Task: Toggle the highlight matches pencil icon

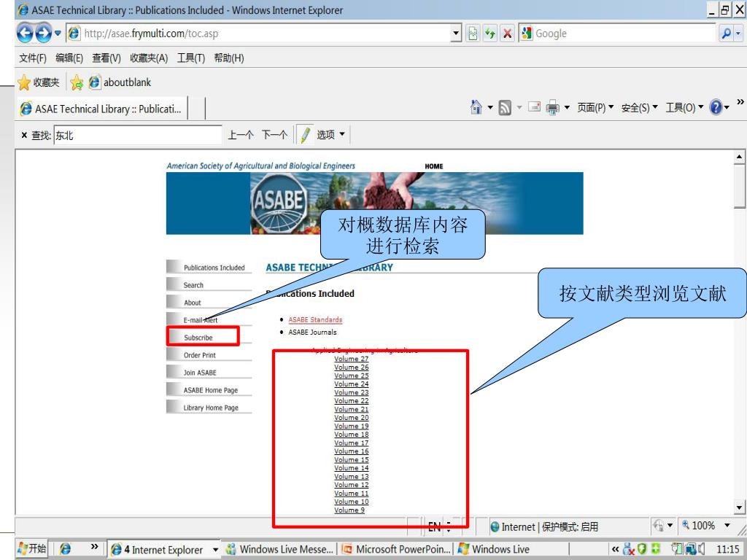Action: click(x=304, y=135)
